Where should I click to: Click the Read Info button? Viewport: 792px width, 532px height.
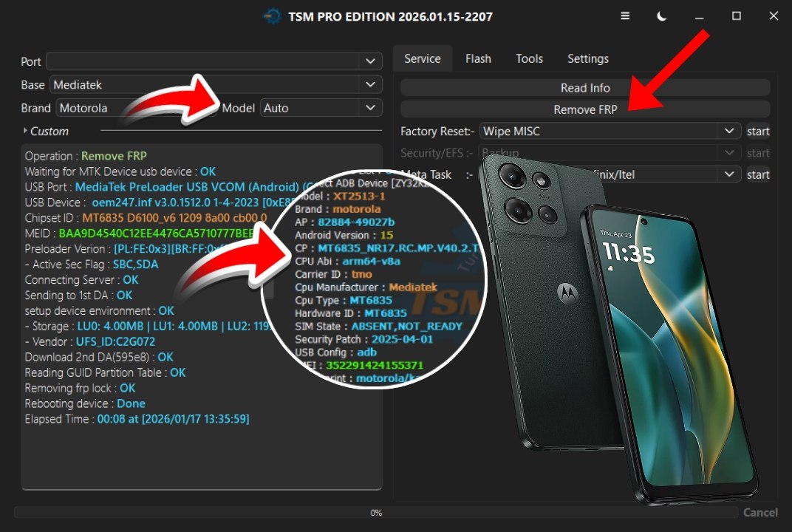pyautogui.click(x=585, y=88)
